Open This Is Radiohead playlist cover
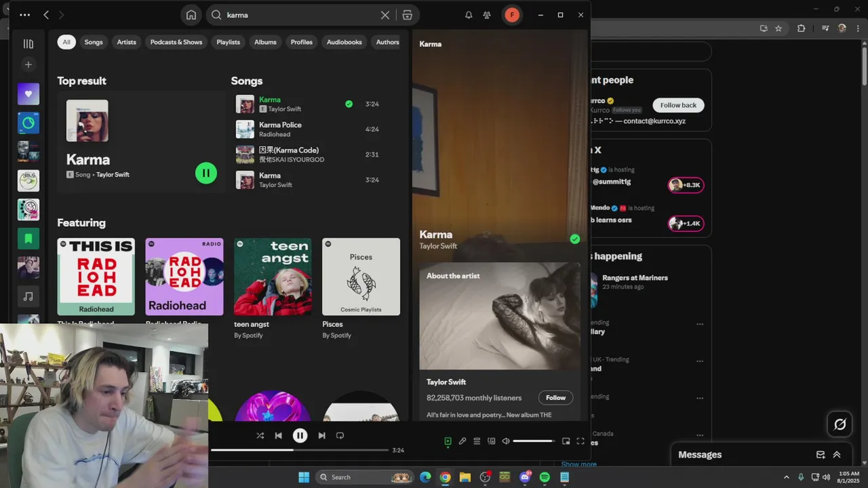 pos(96,277)
